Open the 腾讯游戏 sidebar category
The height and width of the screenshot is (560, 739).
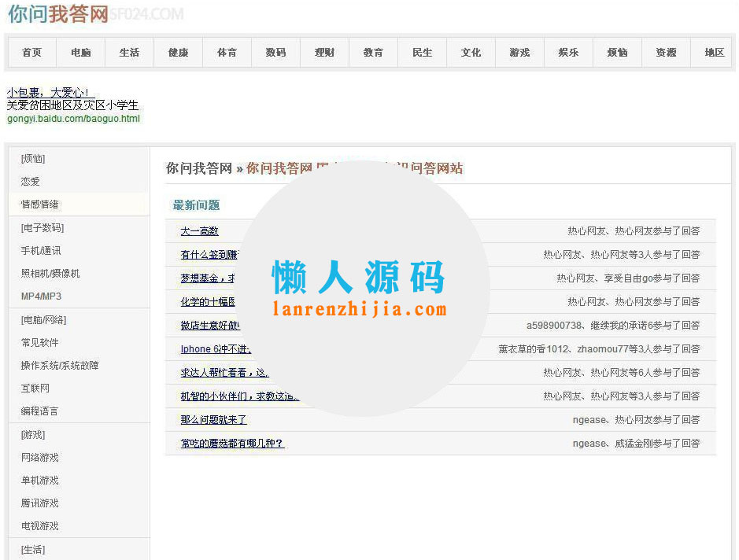[x=41, y=503]
